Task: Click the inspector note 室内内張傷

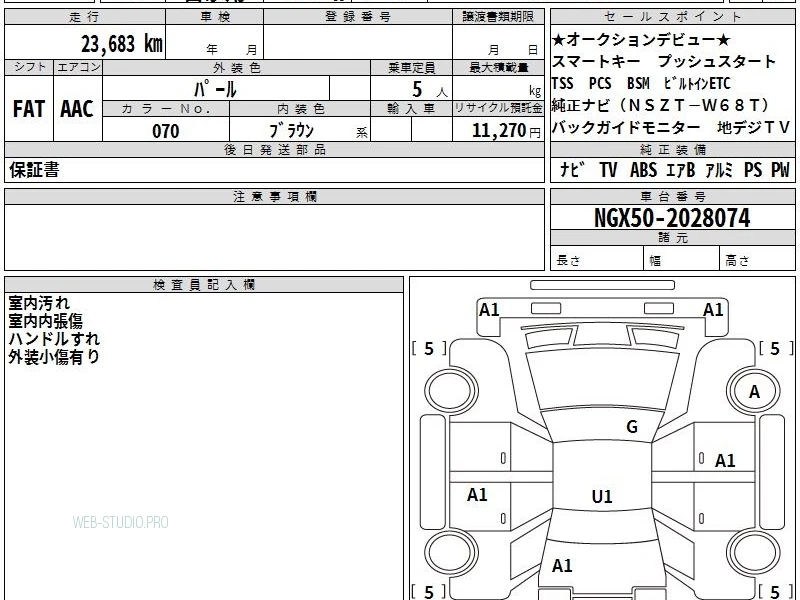Action: [45, 321]
